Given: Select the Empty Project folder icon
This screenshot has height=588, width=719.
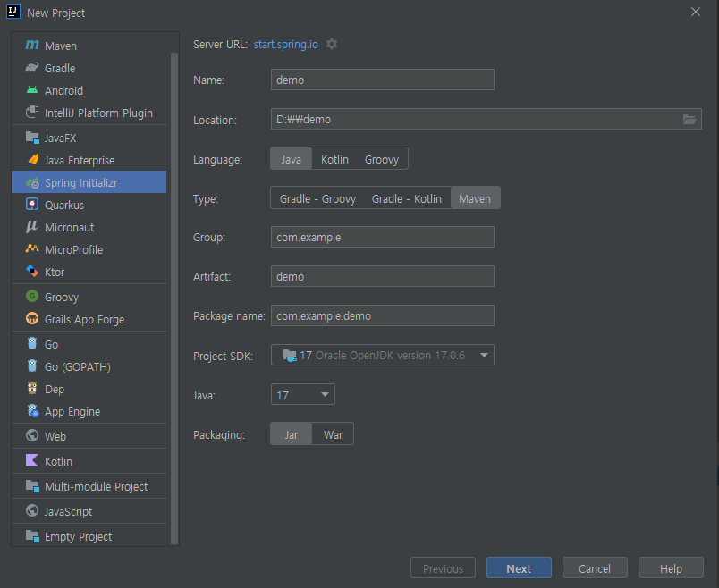Looking at the screenshot, I should pyautogui.click(x=32, y=536).
